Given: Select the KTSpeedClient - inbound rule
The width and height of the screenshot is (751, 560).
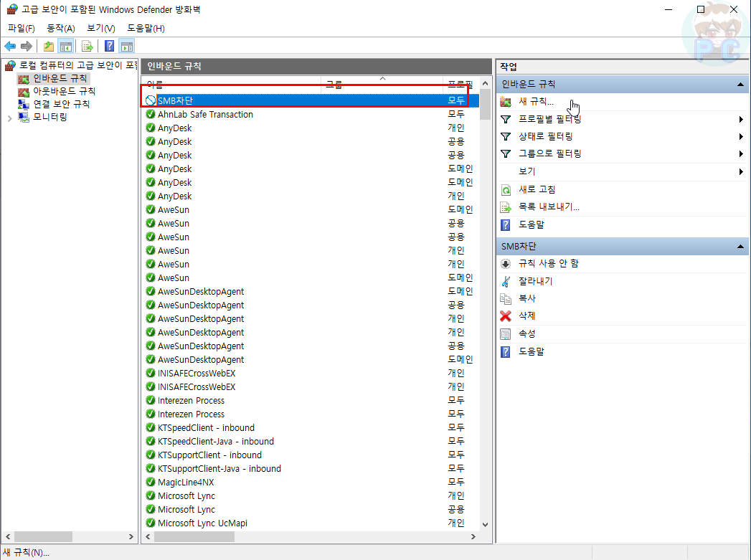Looking at the screenshot, I should pos(206,428).
